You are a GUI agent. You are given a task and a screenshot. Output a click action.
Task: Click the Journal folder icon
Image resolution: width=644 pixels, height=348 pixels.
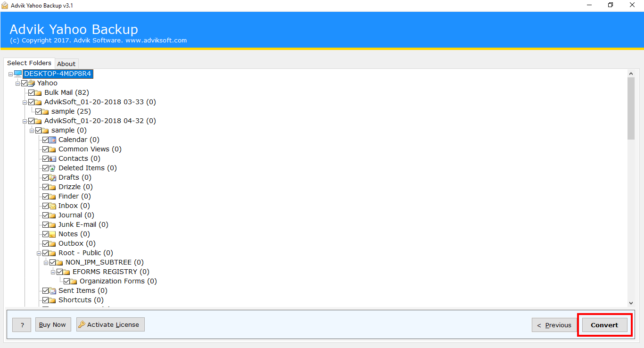(x=53, y=215)
